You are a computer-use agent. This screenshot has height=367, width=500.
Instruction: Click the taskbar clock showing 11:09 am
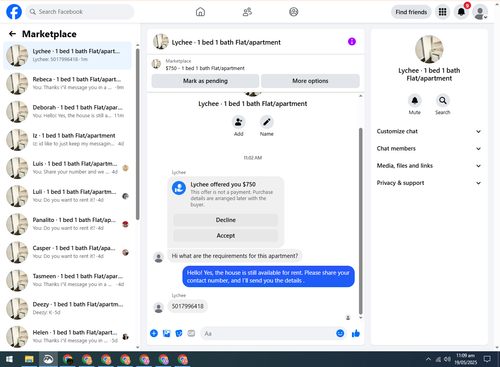tap(466, 359)
